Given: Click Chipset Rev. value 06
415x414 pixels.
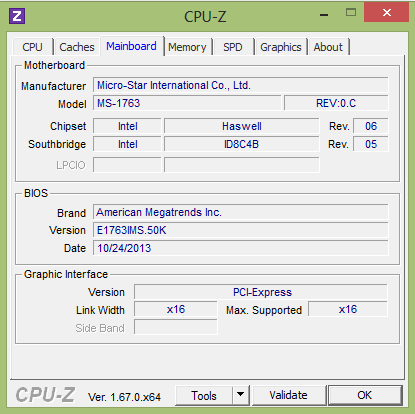Looking at the screenshot, I should 371,126.
